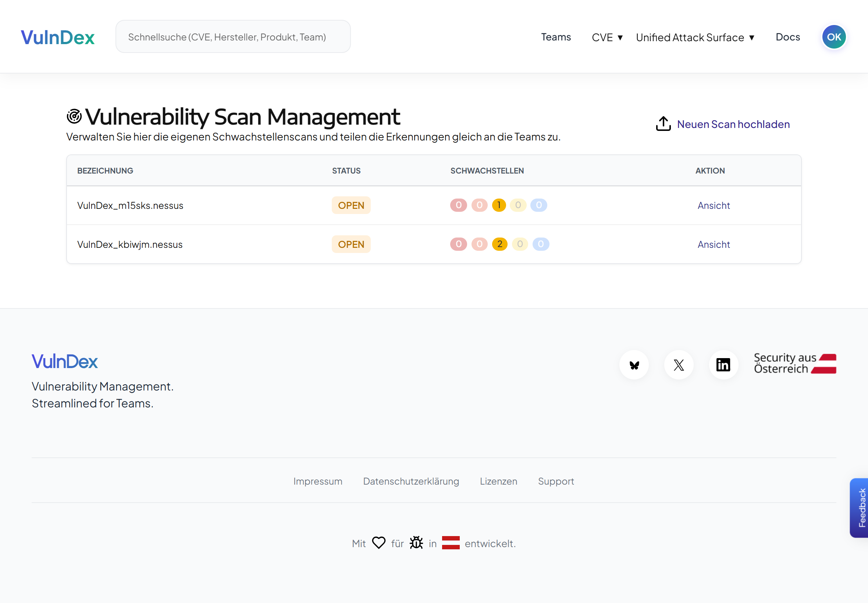
Task: Click orange medium badge showing 1
Action: click(x=498, y=205)
